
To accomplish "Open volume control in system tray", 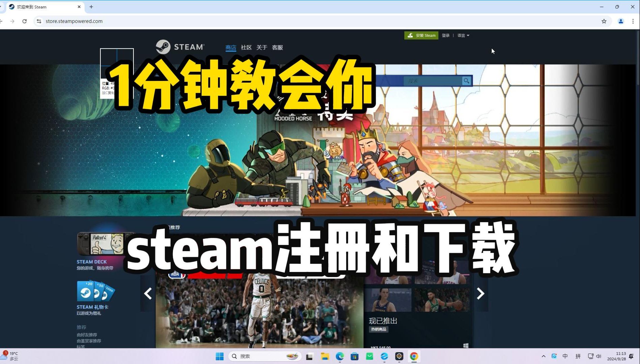I will tap(599, 356).
